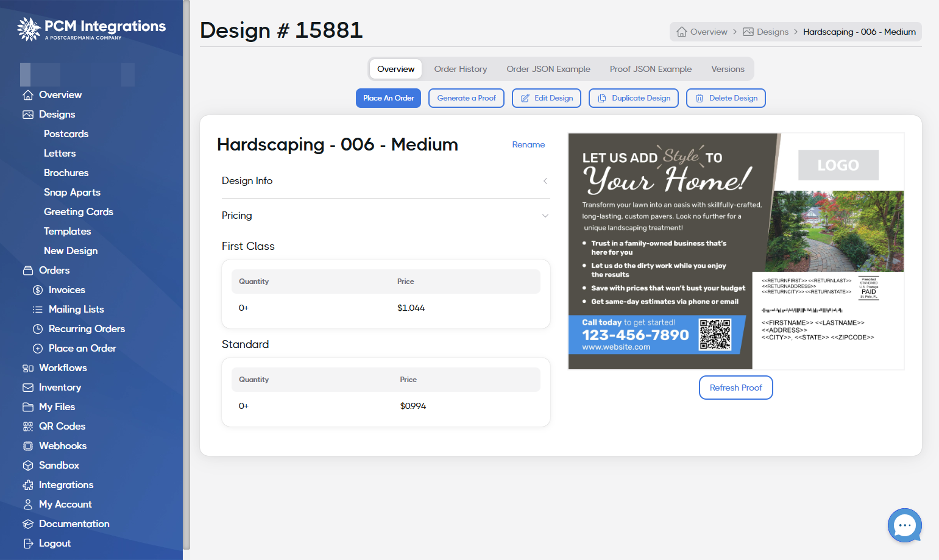Expand the Design Info section chevron
The height and width of the screenshot is (560, 939).
click(545, 181)
